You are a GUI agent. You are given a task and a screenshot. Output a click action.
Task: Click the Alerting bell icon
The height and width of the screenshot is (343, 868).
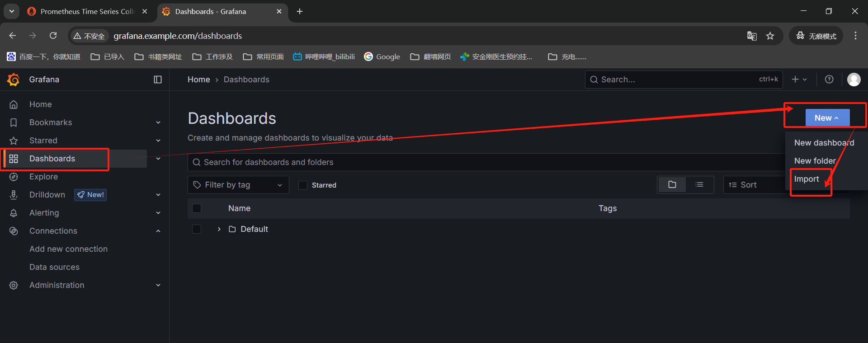tap(14, 213)
